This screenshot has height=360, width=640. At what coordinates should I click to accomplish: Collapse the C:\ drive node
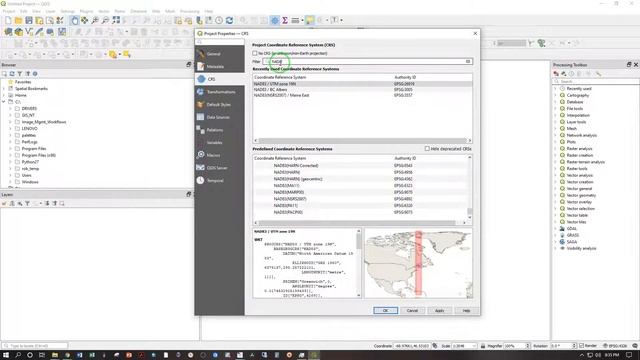click(x=4, y=102)
